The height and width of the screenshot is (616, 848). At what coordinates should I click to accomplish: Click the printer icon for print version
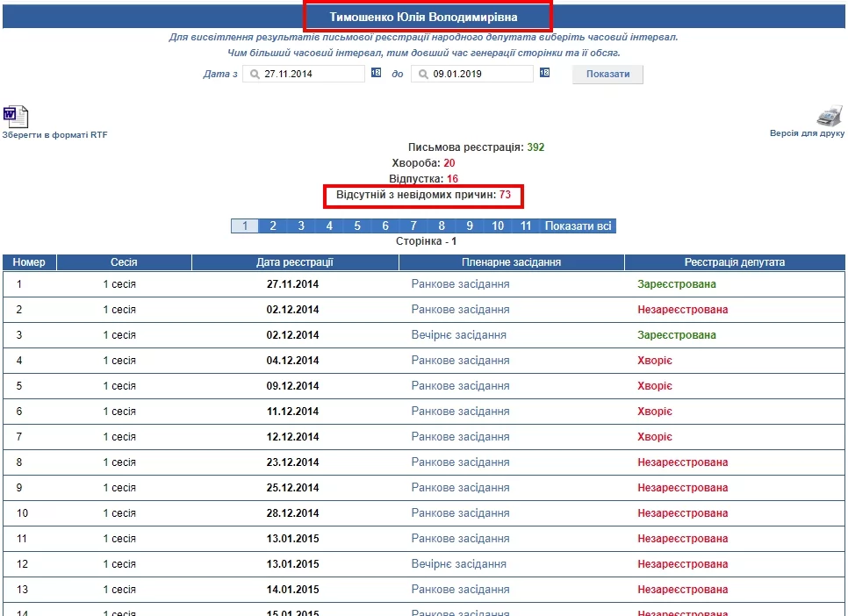pyautogui.click(x=830, y=115)
